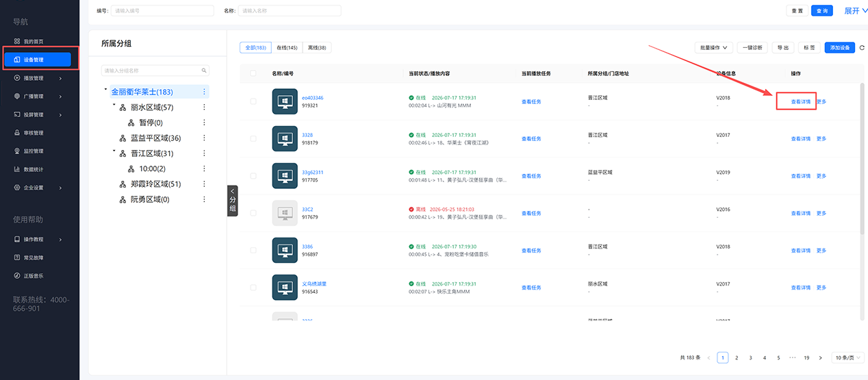
Task: Tick the checkbox for device 义乌绣湖里
Action: coord(253,288)
